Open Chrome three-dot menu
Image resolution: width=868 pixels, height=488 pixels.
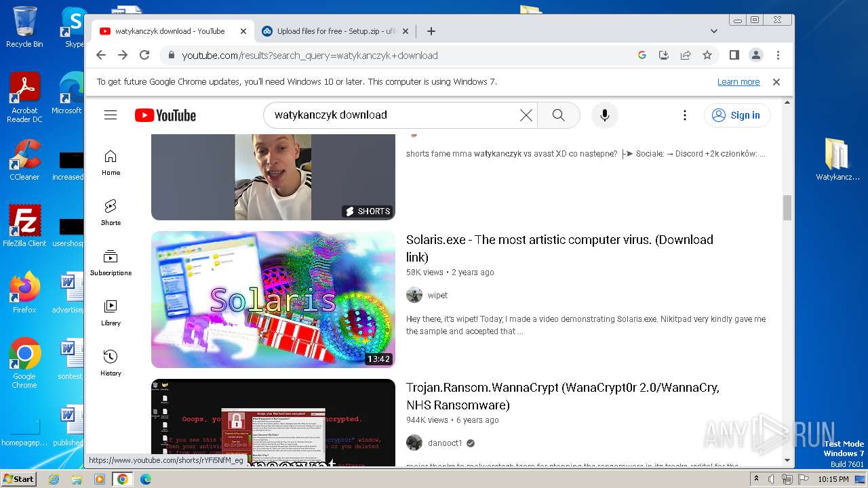[x=778, y=55]
